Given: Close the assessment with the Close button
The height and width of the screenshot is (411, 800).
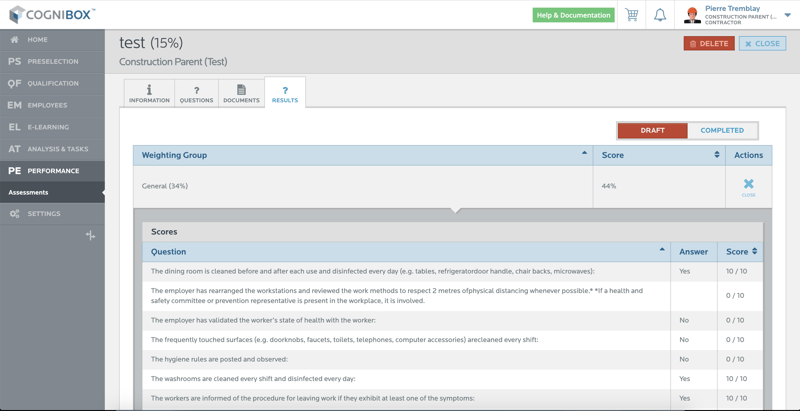Looking at the screenshot, I should pyautogui.click(x=762, y=43).
